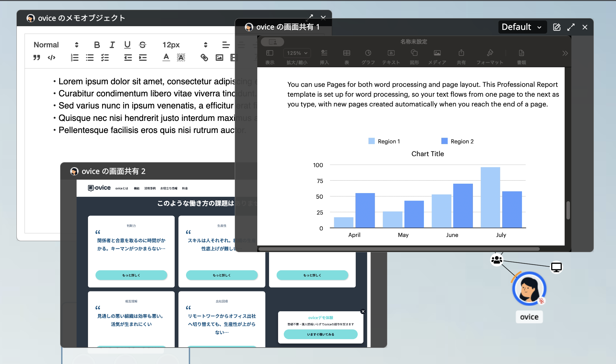Click 出社回帰 card about リモートワーク
The image size is (616, 364).
(222, 319)
